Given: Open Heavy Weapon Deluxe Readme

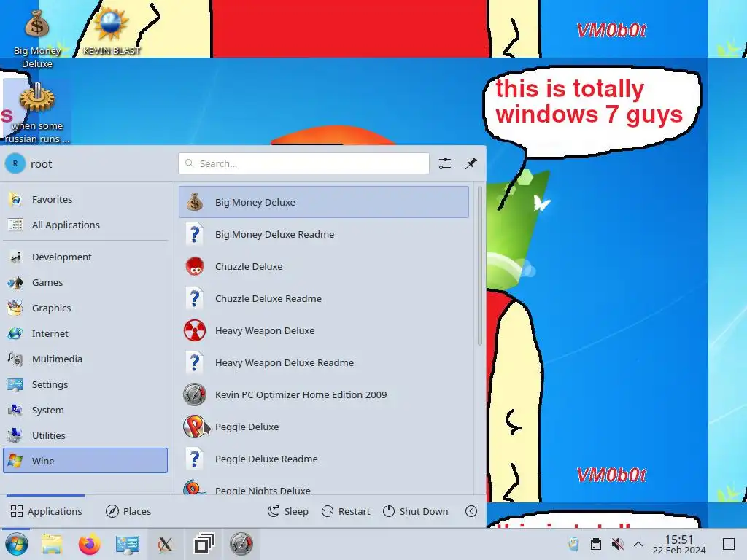Looking at the screenshot, I should click(x=323, y=363).
